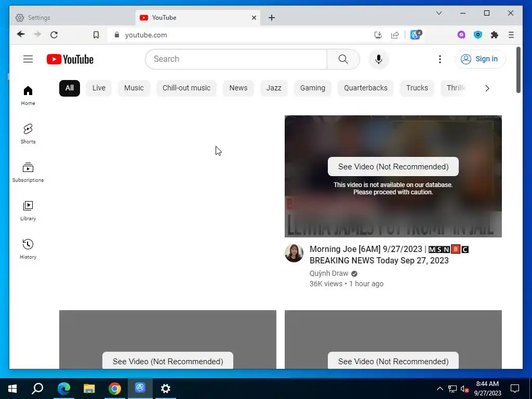Click See Video on bottom-right gray thumbnail
532x399 pixels.
point(393,361)
